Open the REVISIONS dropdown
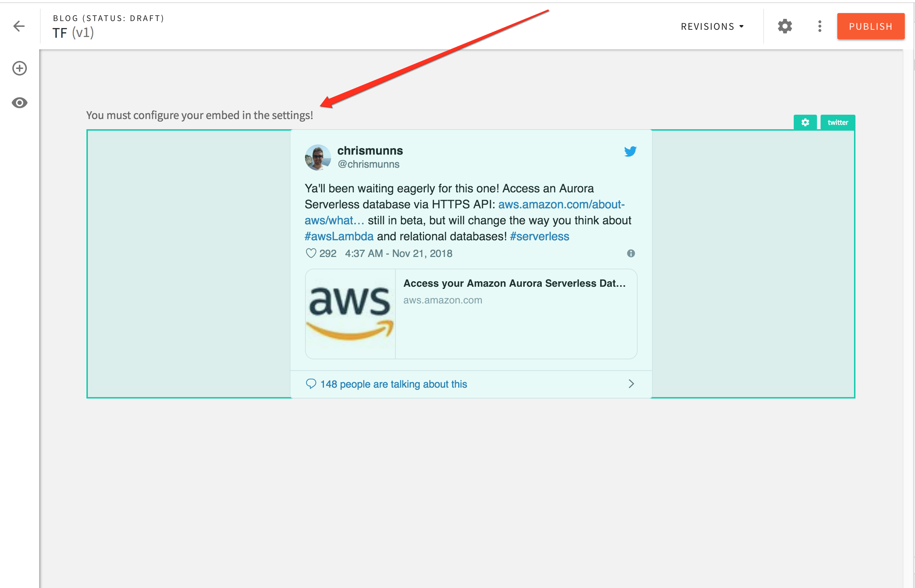Image resolution: width=915 pixels, height=588 pixels. (x=712, y=26)
